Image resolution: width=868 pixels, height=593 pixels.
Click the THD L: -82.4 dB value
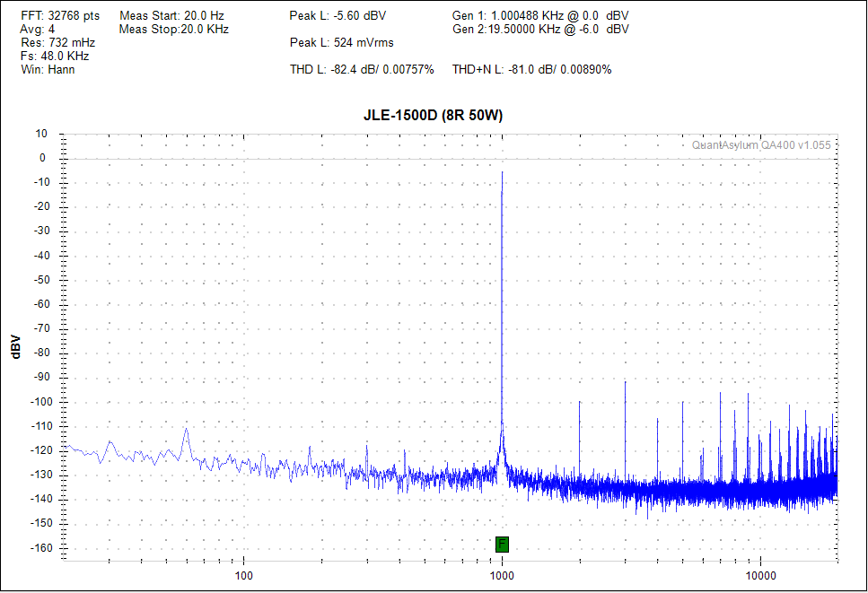tap(362, 70)
